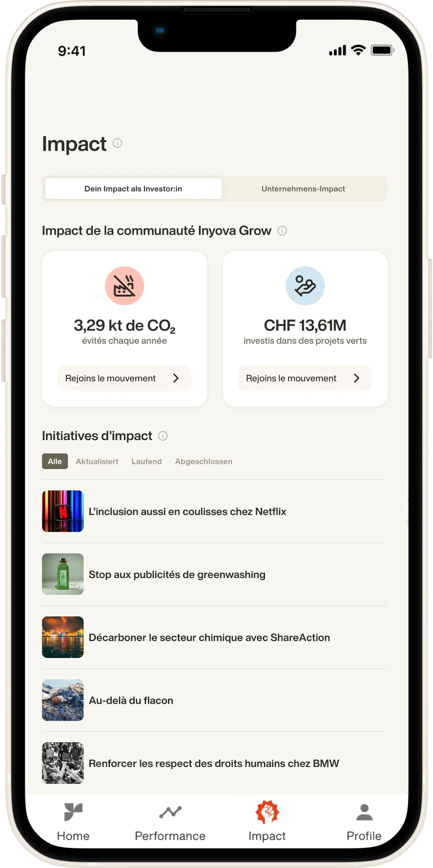Tap info icon beside Inyova Grow community heading

282,231
